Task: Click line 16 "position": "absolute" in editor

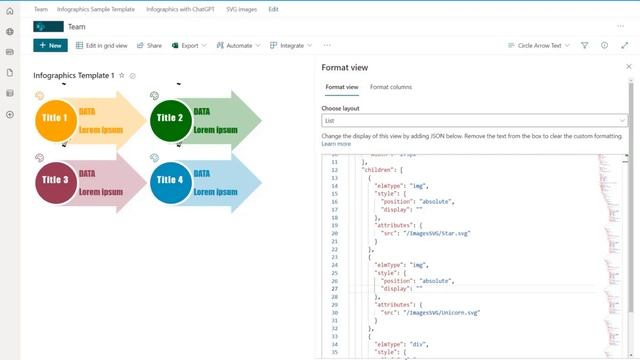Action: (417, 202)
